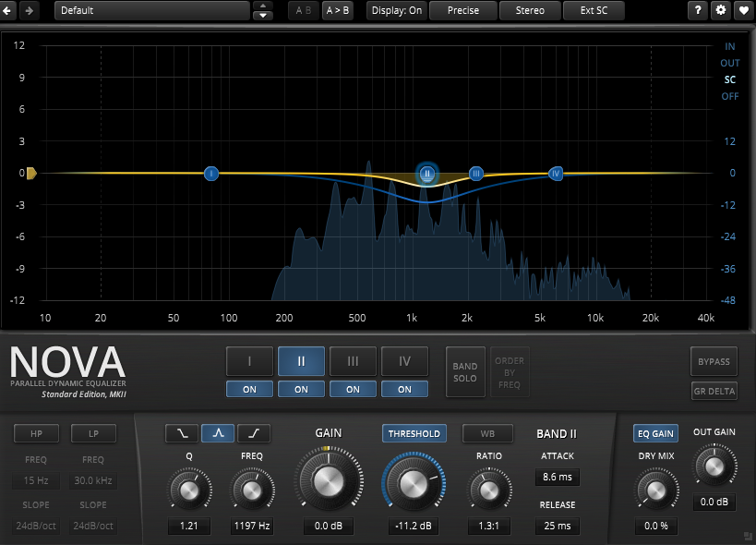
Task: Click the THRESHOLD knob for band II
Action: pyautogui.click(x=414, y=482)
